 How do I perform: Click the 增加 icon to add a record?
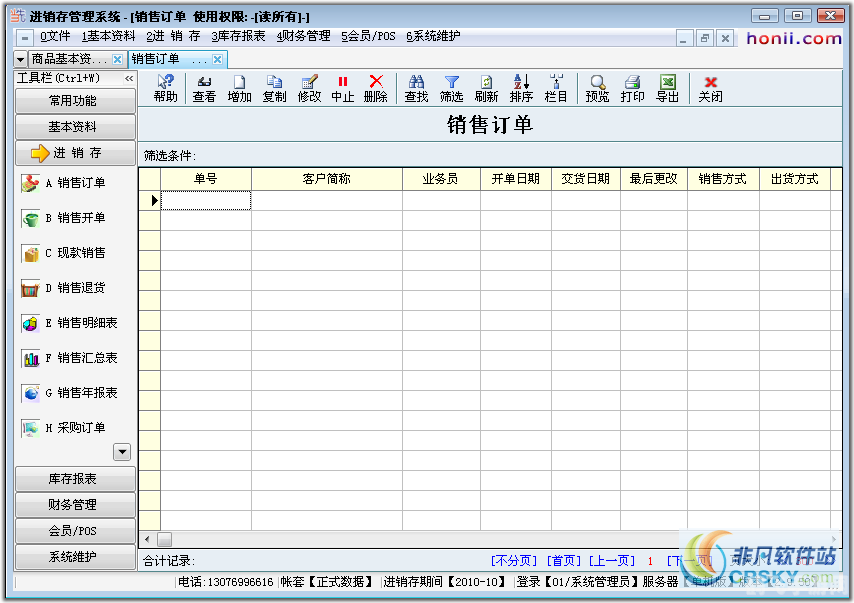coord(239,86)
